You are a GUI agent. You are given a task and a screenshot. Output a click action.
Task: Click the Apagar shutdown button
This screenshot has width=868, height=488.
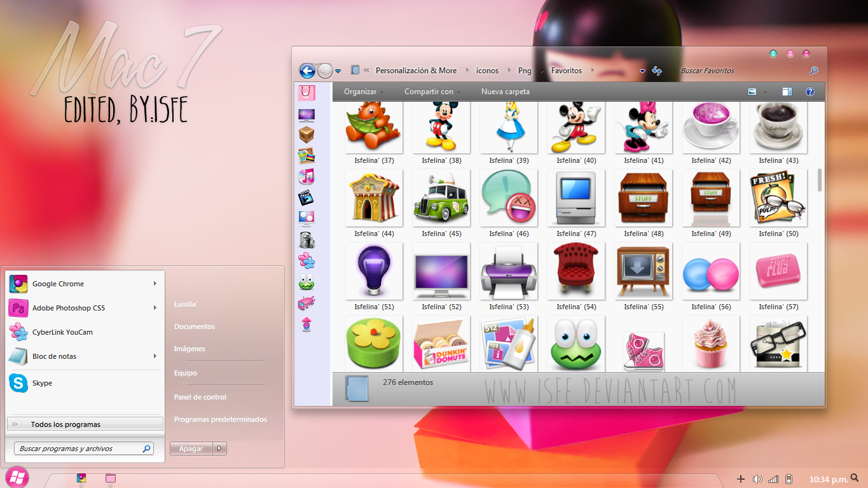click(191, 449)
